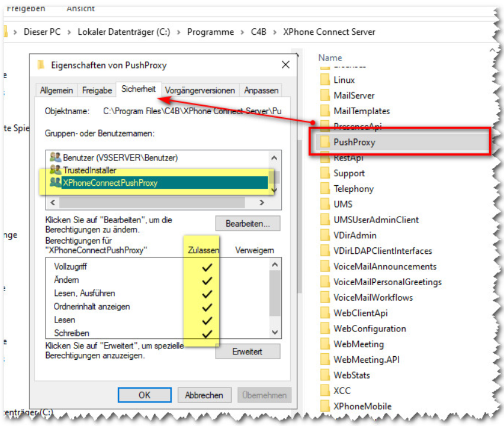This screenshot has width=504, height=426.
Task: Click the permissions list vertical scrollbar thumb
Action: [x=275, y=293]
